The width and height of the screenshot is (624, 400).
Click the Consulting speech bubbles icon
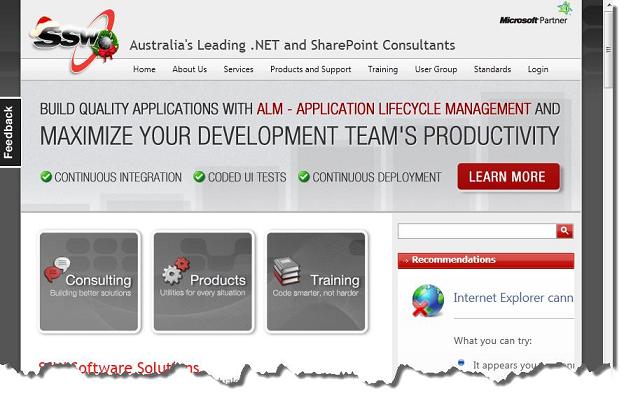pyautogui.click(x=57, y=269)
